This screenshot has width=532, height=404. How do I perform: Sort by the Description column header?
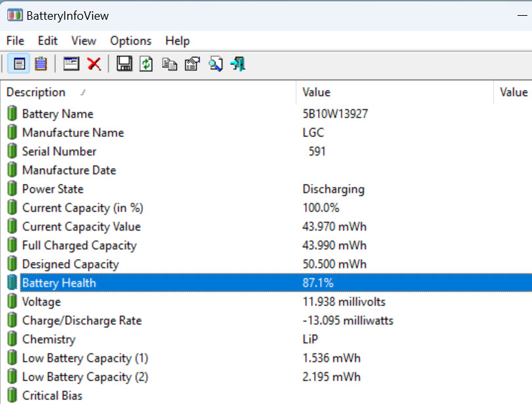(36, 92)
